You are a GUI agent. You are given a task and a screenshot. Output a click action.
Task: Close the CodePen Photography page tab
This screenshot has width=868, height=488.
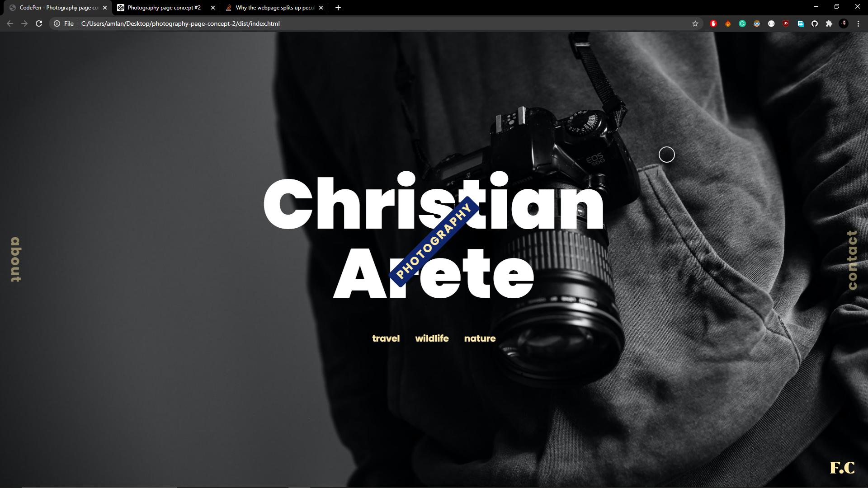pos(105,8)
